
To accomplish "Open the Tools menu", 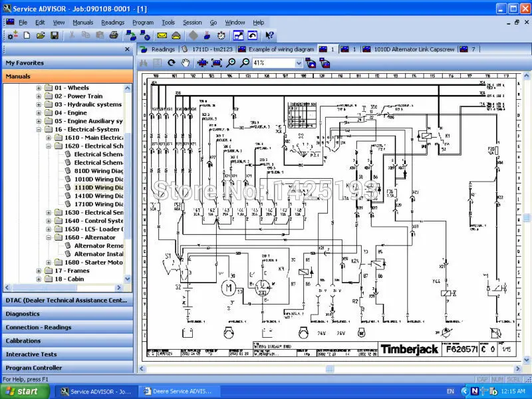I will [x=168, y=23].
